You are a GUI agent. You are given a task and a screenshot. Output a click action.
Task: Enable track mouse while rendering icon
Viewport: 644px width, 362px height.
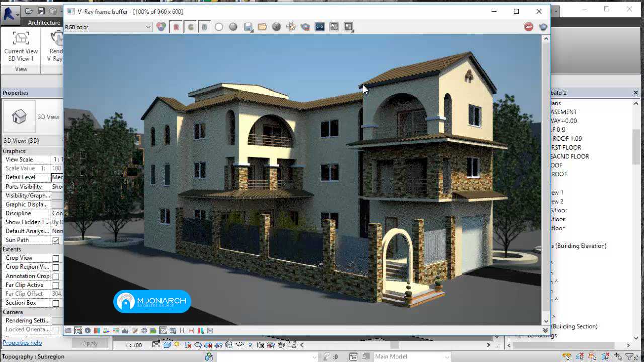290,27
